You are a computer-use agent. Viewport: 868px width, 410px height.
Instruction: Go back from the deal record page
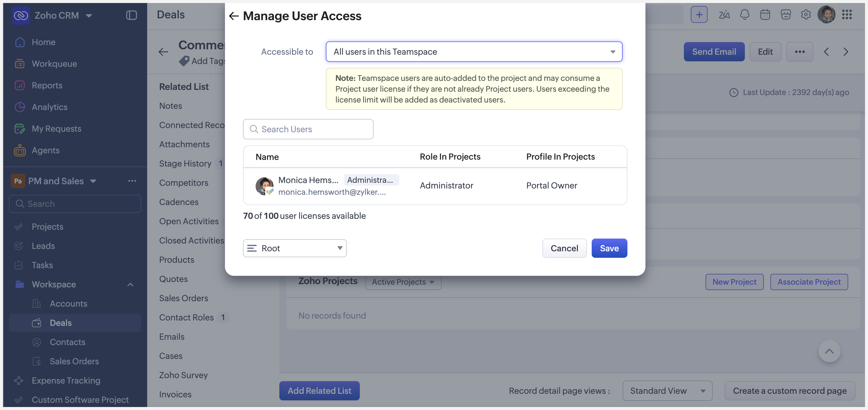[x=163, y=52]
